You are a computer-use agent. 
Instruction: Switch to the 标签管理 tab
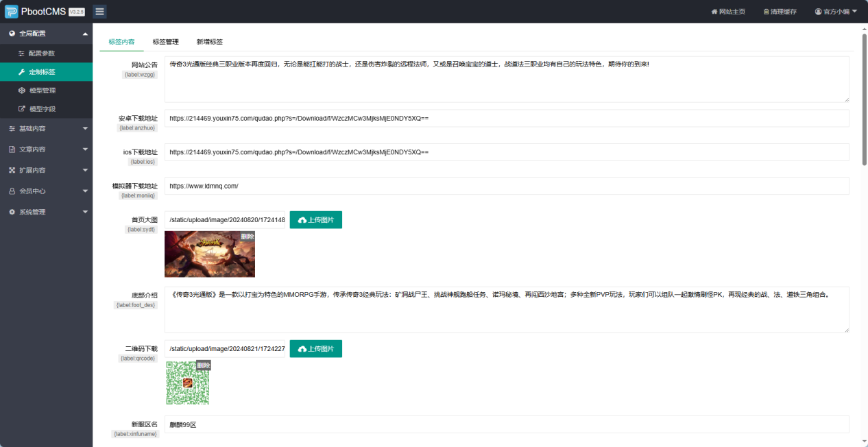[x=165, y=42]
